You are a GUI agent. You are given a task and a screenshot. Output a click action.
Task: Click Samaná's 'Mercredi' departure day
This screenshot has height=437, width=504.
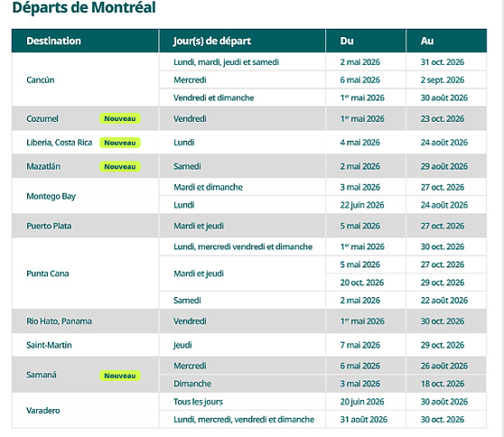[x=190, y=366]
